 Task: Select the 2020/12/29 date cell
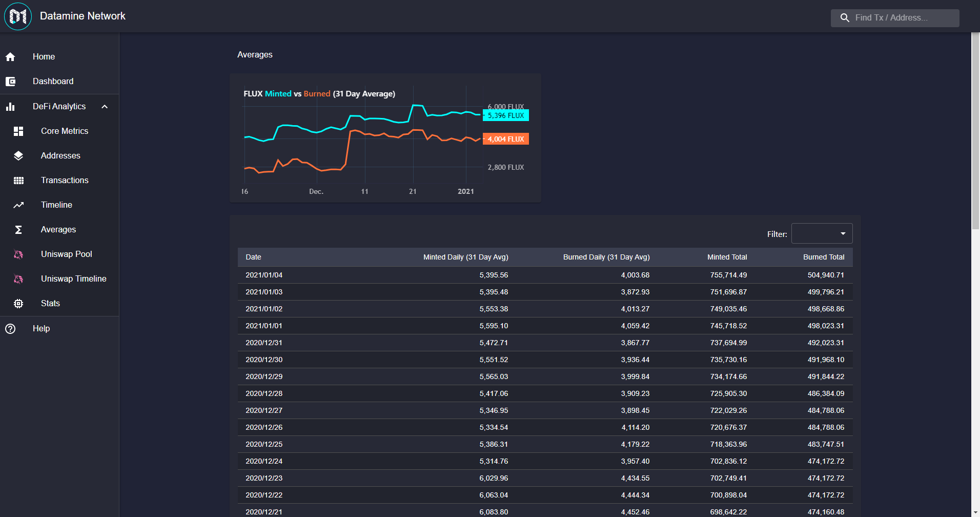point(264,376)
